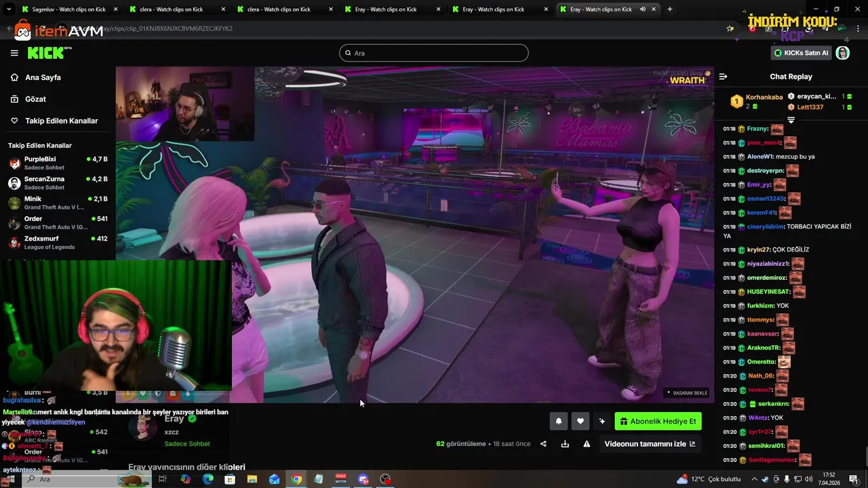
Task: Click the heart follow button
Action: pyautogui.click(x=580, y=421)
